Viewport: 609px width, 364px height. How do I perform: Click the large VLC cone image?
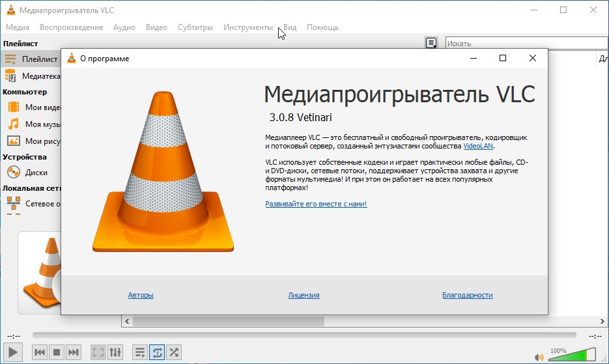163,171
